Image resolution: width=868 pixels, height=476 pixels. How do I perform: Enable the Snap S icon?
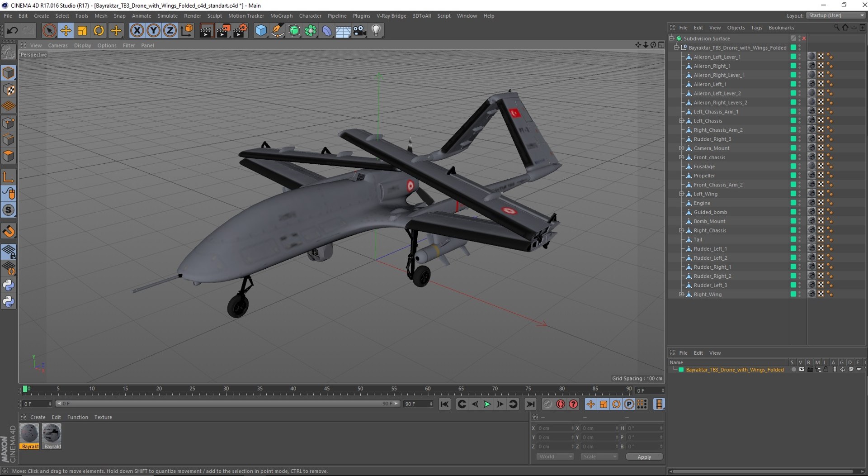tap(9, 210)
